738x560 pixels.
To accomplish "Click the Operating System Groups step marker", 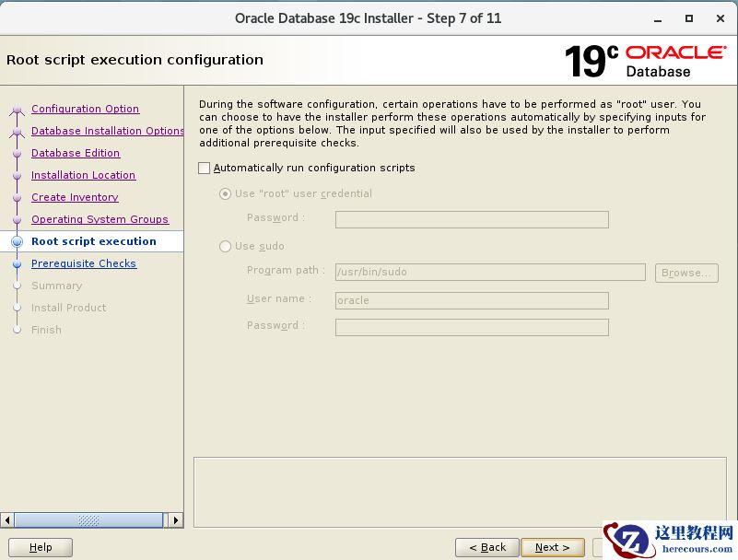I will (17, 220).
